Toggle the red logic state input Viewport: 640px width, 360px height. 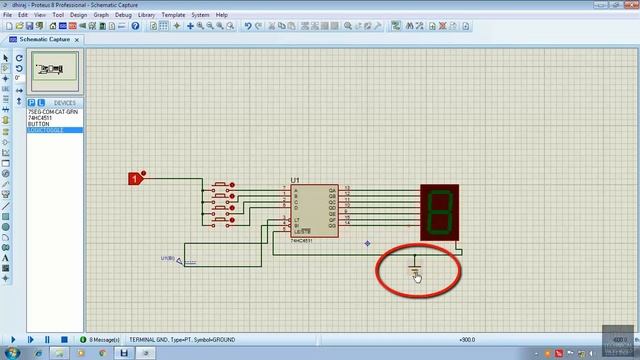(x=135, y=179)
